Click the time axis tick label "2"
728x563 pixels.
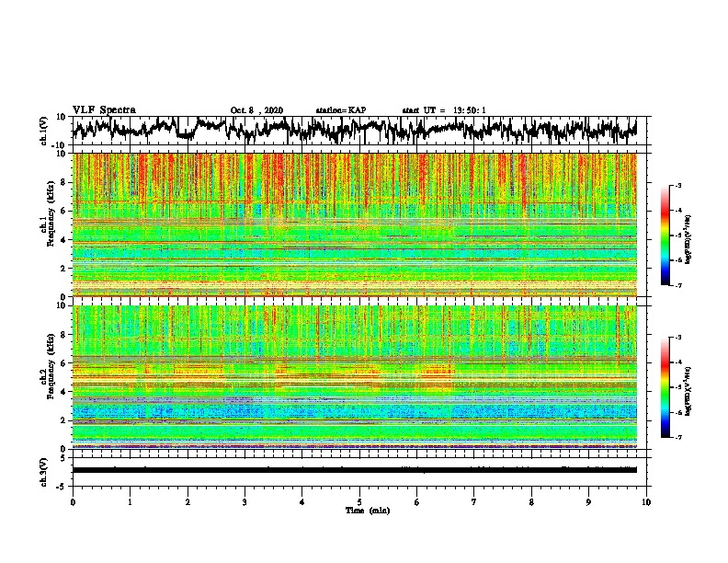tap(188, 502)
